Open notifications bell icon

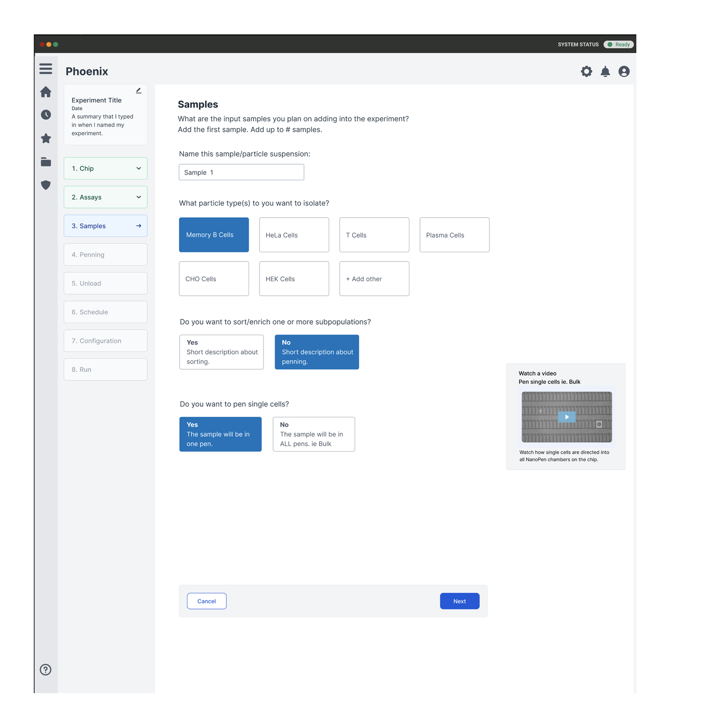(x=605, y=72)
